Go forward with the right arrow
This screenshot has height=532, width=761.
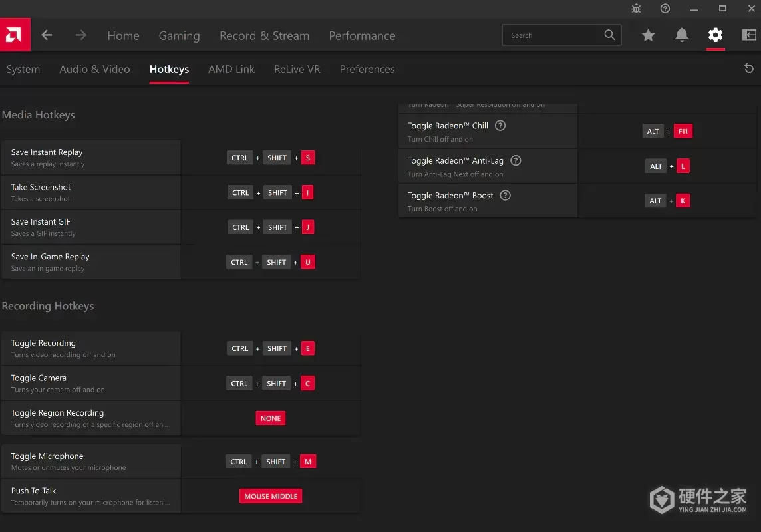(81, 35)
